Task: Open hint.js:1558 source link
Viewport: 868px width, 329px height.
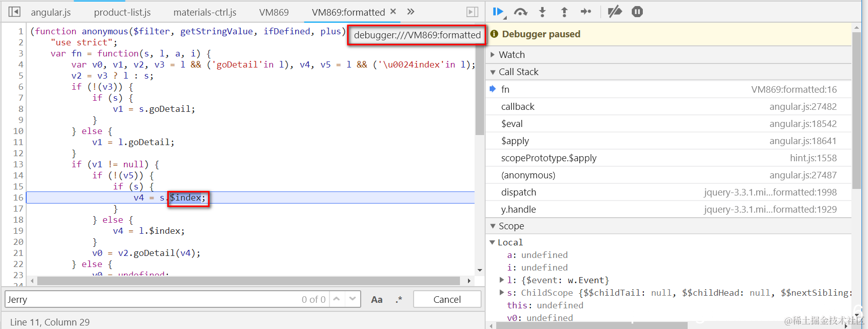Action: pos(813,158)
